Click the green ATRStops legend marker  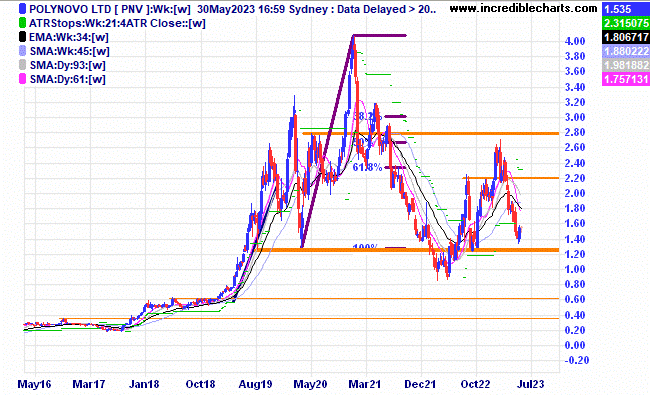point(22,23)
